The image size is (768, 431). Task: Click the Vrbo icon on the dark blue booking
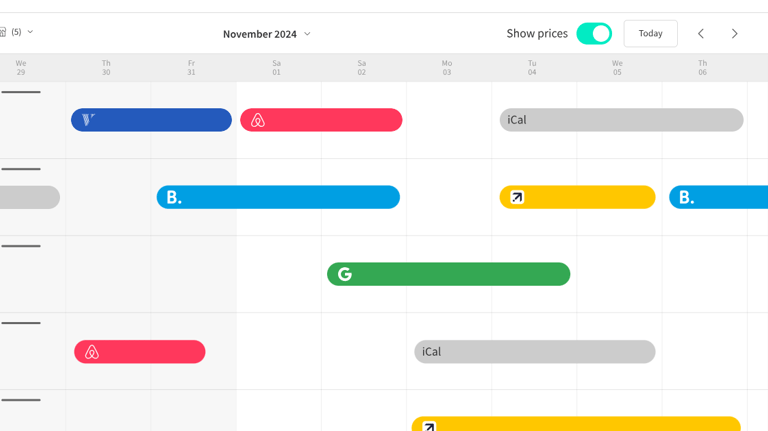89,120
